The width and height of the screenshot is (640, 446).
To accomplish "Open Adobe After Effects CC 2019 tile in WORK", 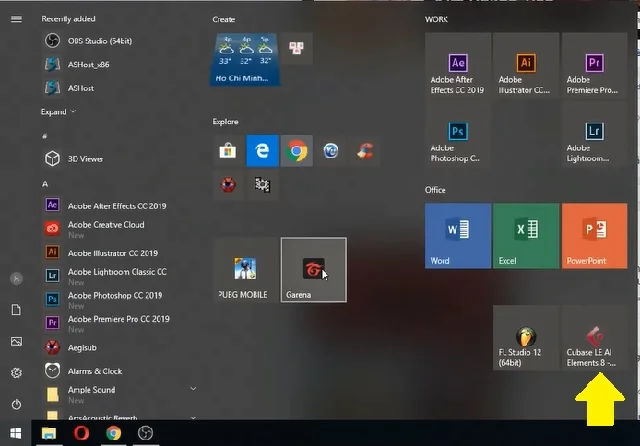I will pos(458,66).
